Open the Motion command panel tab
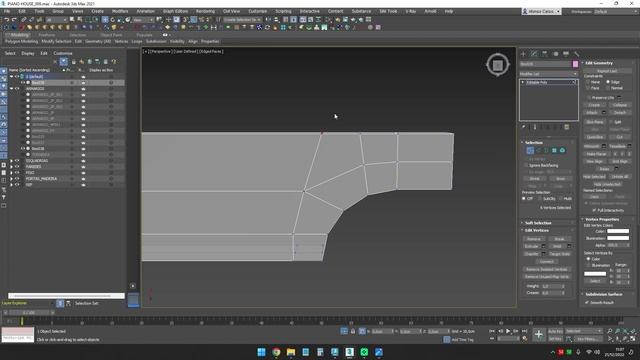The width and height of the screenshot is (640, 360). [555, 53]
